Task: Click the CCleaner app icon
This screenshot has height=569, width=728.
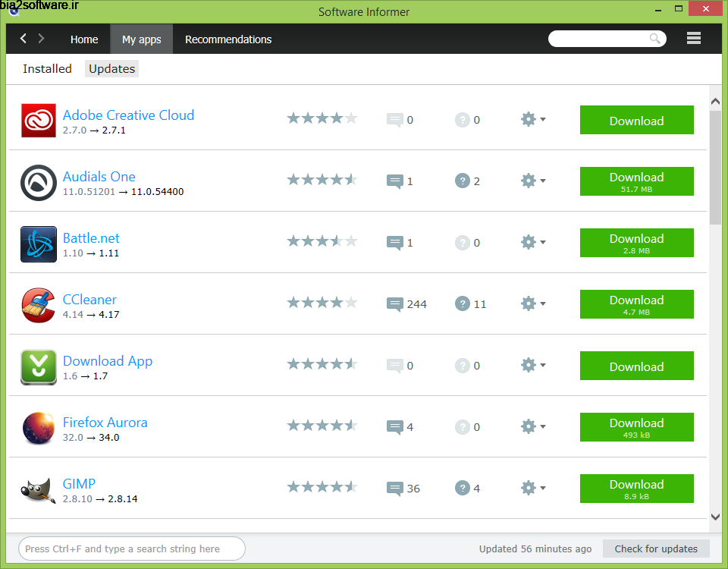Action: 38,305
